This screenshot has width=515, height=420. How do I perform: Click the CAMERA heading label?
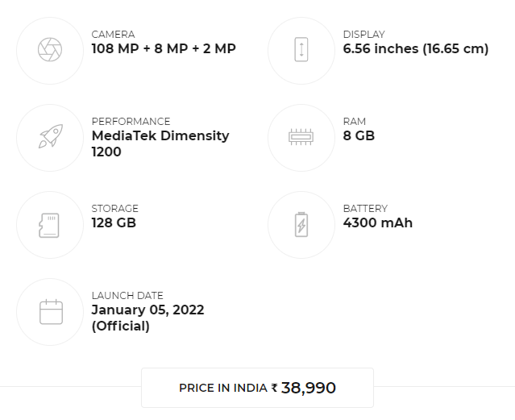point(113,35)
